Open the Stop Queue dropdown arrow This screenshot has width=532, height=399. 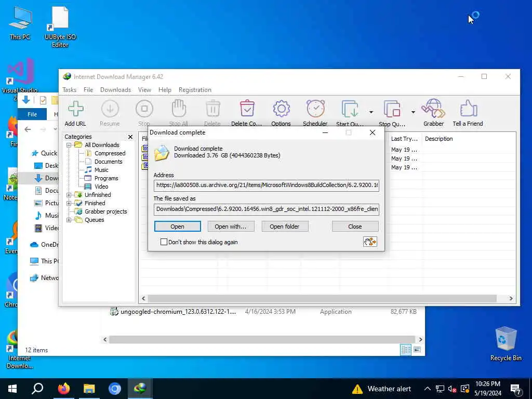coord(413,112)
